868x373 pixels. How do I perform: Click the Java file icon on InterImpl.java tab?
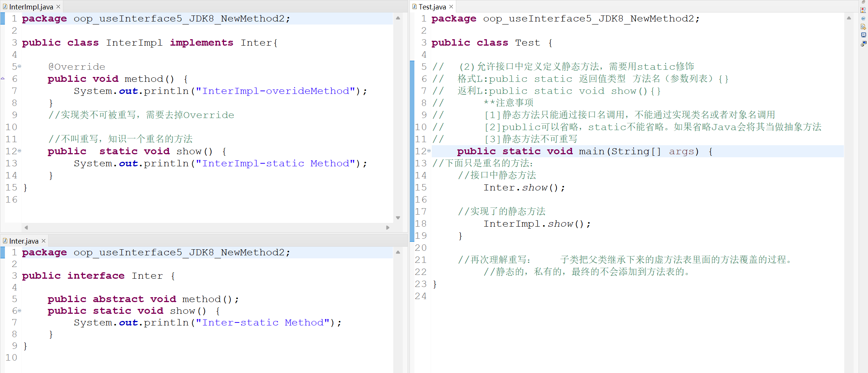pos(5,7)
